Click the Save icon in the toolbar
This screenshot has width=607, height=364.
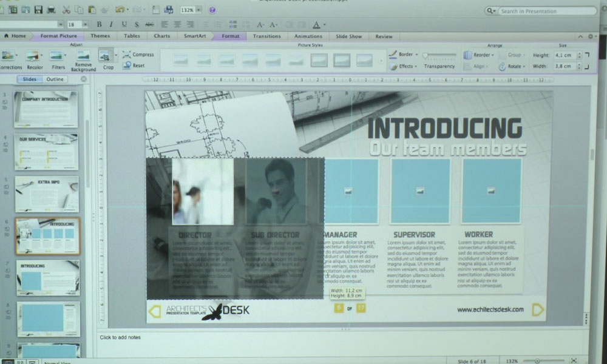click(38, 10)
